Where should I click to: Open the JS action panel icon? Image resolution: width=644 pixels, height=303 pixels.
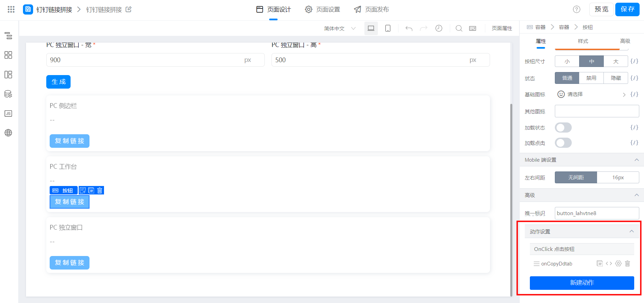point(8,113)
